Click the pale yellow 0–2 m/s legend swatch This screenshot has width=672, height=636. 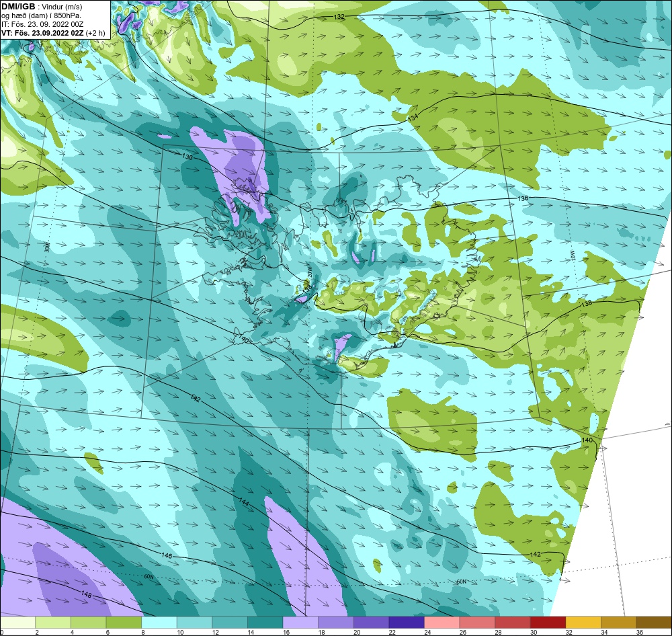click(x=18, y=623)
